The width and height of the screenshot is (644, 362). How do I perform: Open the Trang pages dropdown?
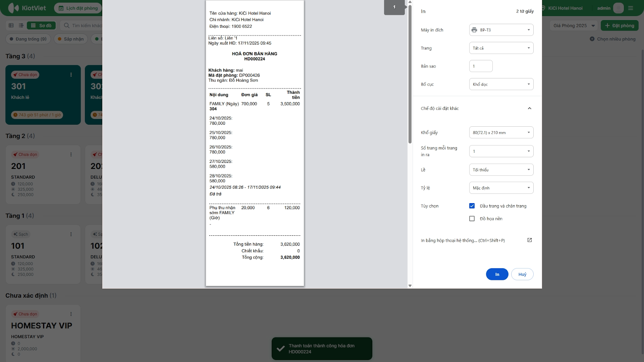(502, 48)
